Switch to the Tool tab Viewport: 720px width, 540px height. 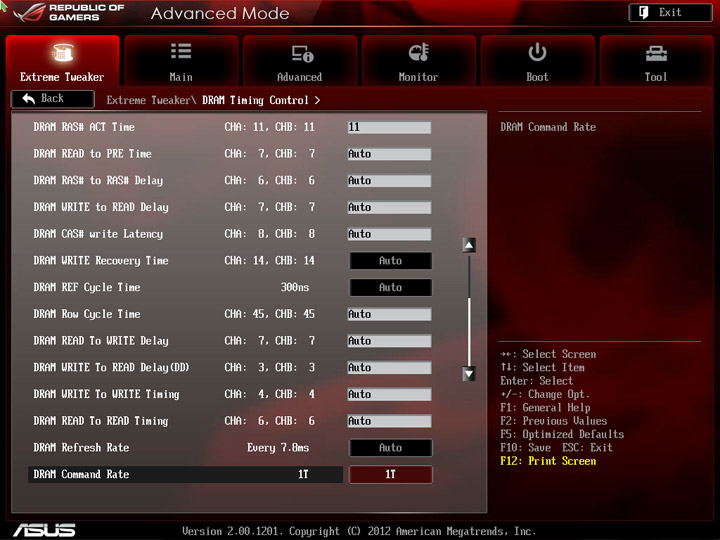pos(656,61)
